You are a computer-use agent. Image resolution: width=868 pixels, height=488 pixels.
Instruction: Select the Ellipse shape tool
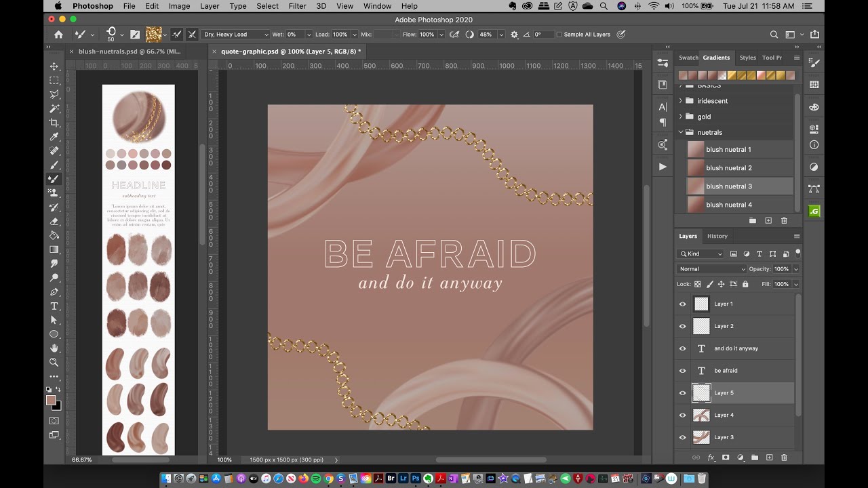pos(54,334)
